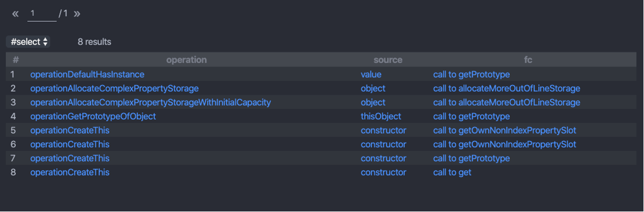
Task: Sort by the source column header
Action: (x=388, y=60)
